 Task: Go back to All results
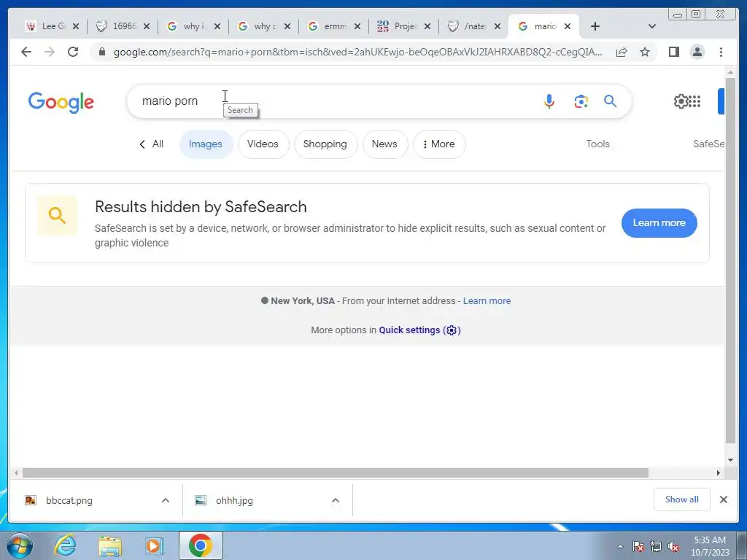151,144
